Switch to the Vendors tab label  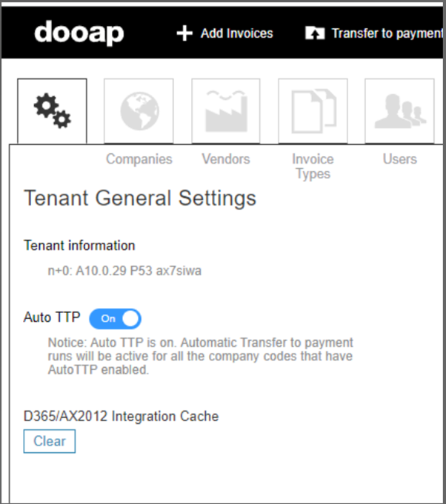click(225, 159)
